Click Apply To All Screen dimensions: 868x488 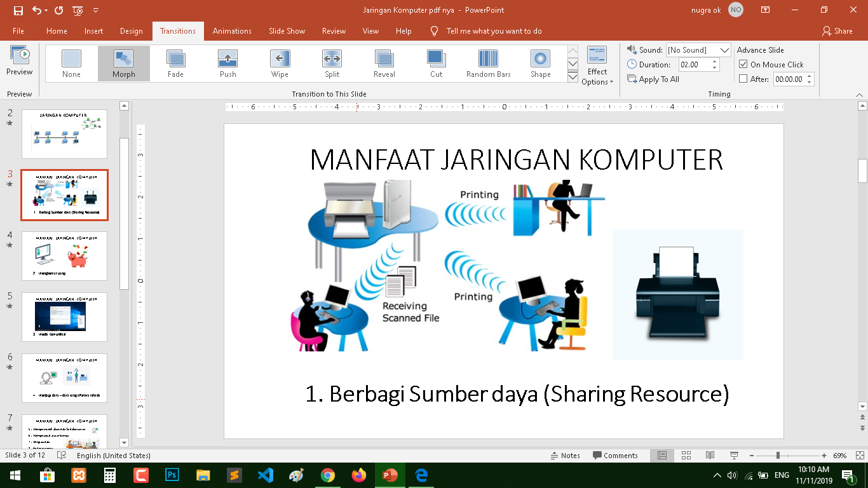coord(654,79)
